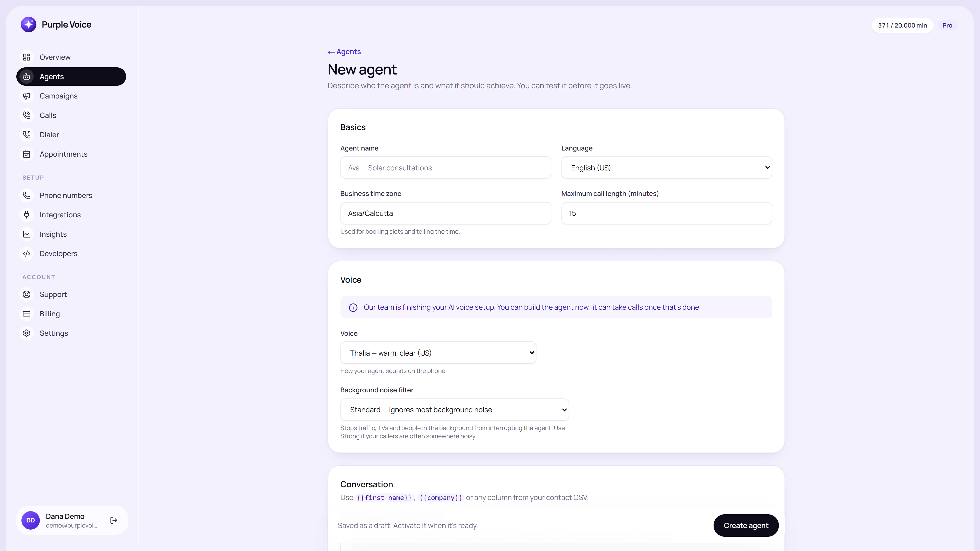Go to the Calls page
This screenshot has width=980, height=551.
tap(71, 115)
